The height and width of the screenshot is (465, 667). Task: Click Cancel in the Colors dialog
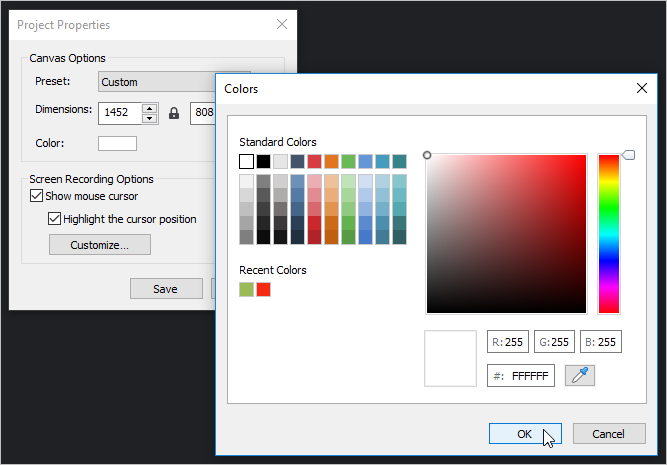tap(609, 434)
